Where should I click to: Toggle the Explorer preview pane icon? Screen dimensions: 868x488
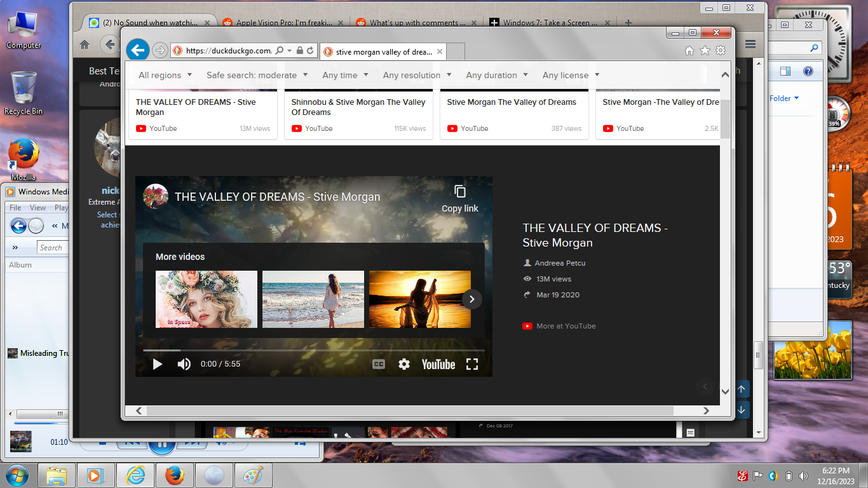pyautogui.click(x=785, y=71)
